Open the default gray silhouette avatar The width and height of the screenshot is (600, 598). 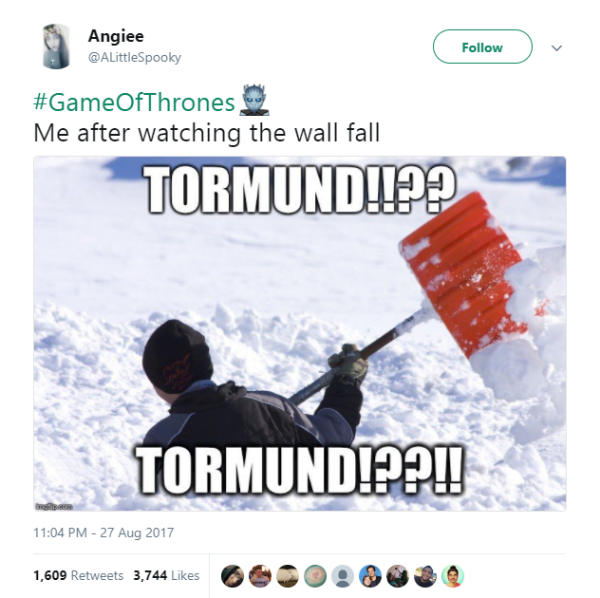click(x=342, y=576)
